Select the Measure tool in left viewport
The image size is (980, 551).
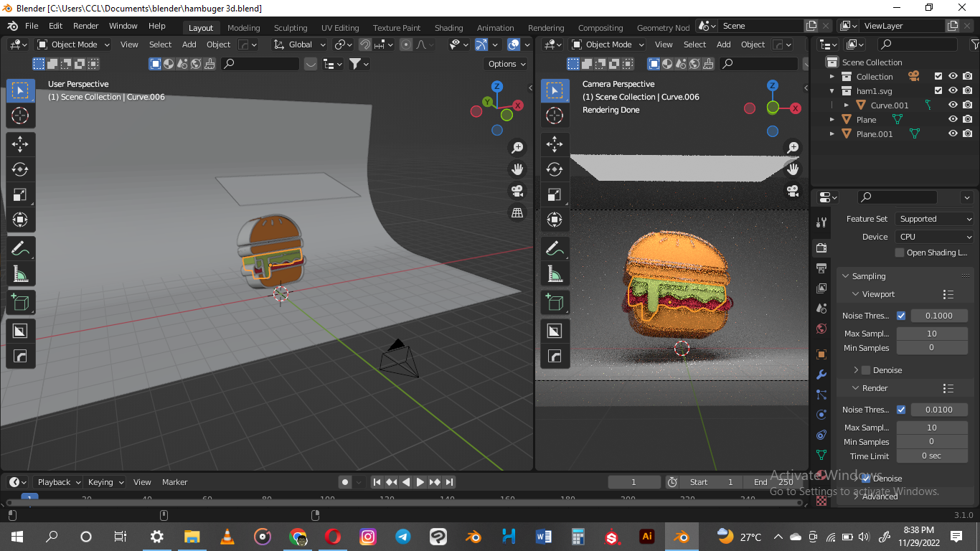[x=20, y=274]
